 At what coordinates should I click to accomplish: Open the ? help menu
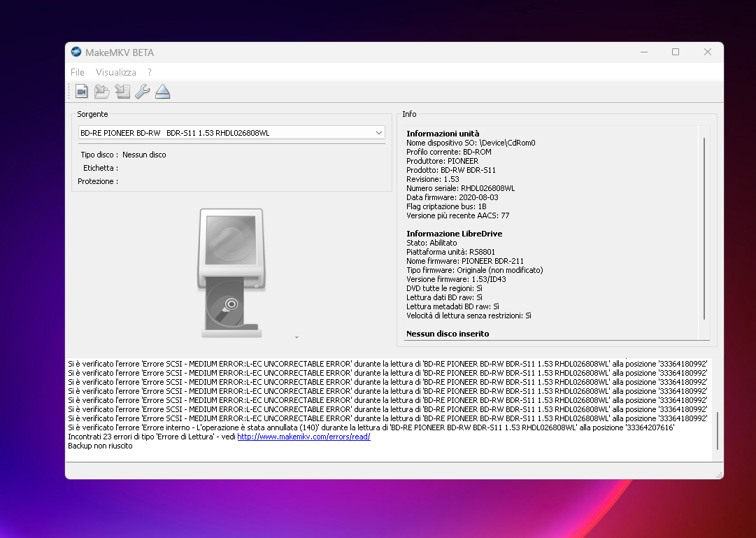(x=150, y=72)
